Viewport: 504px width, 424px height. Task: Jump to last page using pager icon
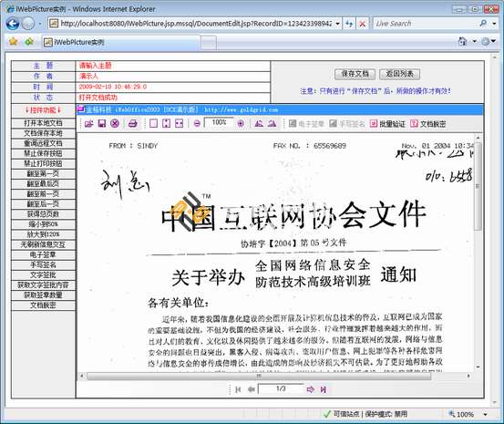(x=323, y=389)
